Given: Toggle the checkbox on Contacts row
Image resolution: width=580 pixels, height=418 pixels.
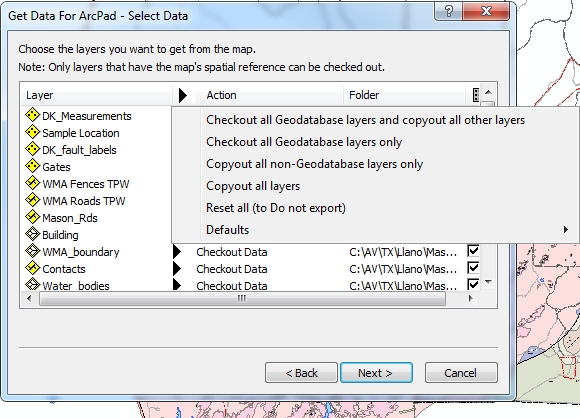Looking at the screenshot, I should click(x=473, y=268).
